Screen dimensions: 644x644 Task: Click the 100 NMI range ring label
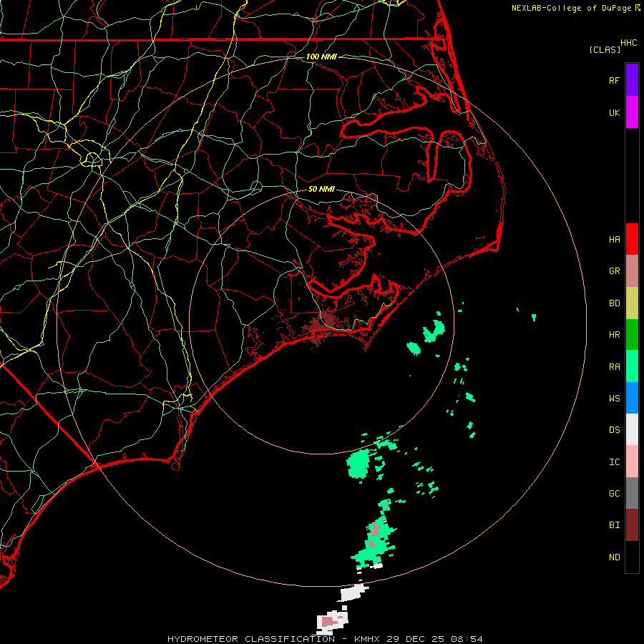point(321,57)
